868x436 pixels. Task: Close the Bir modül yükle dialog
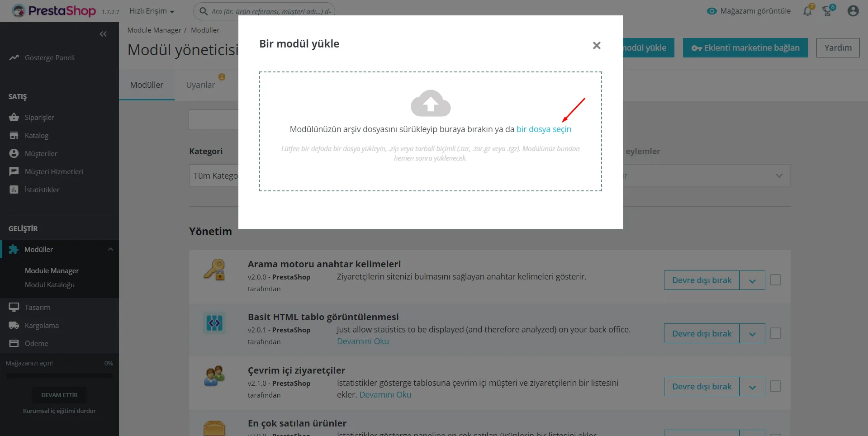(x=597, y=45)
